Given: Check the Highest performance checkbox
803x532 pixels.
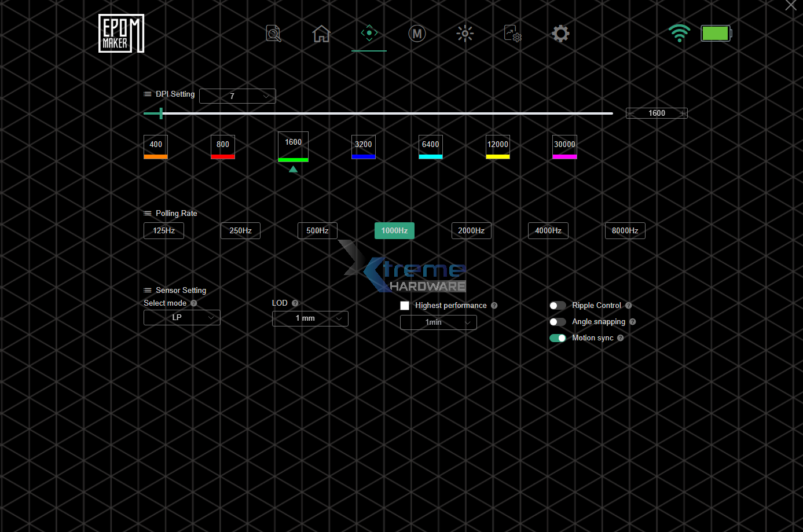Looking at the screenshot, I should click(405, 305).
